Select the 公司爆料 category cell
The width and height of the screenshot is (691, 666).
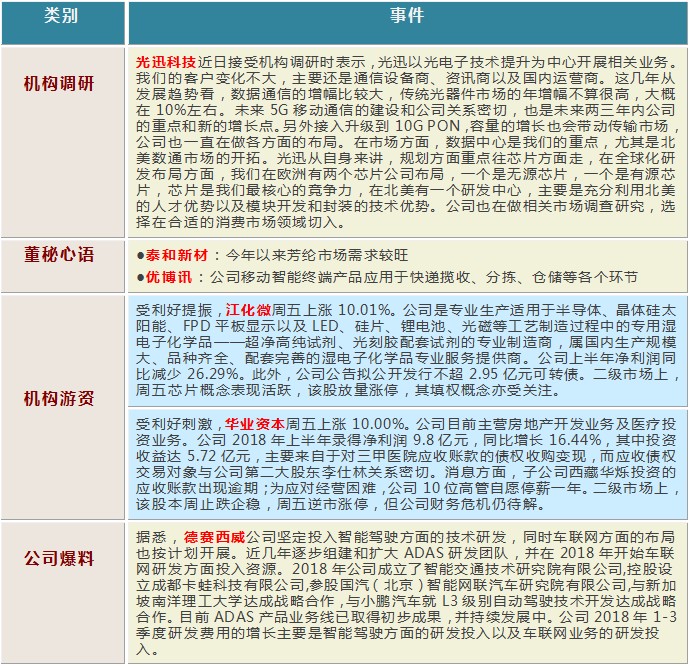[63, 592]
